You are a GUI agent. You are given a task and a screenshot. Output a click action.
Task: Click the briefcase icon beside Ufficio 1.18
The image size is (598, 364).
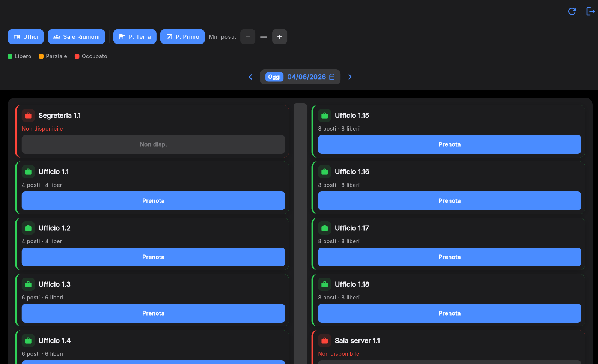(x=325, y=284)
